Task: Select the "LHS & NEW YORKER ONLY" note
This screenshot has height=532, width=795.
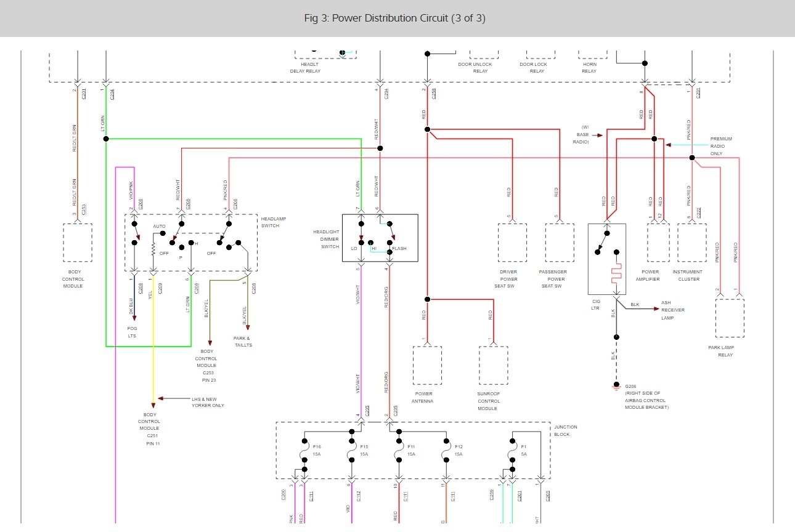Action: coord(208,402)
